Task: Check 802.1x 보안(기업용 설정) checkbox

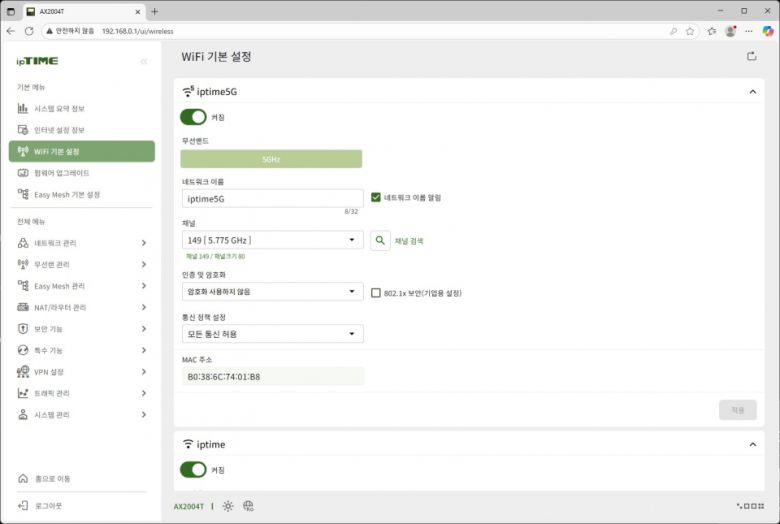Action: 376,293
